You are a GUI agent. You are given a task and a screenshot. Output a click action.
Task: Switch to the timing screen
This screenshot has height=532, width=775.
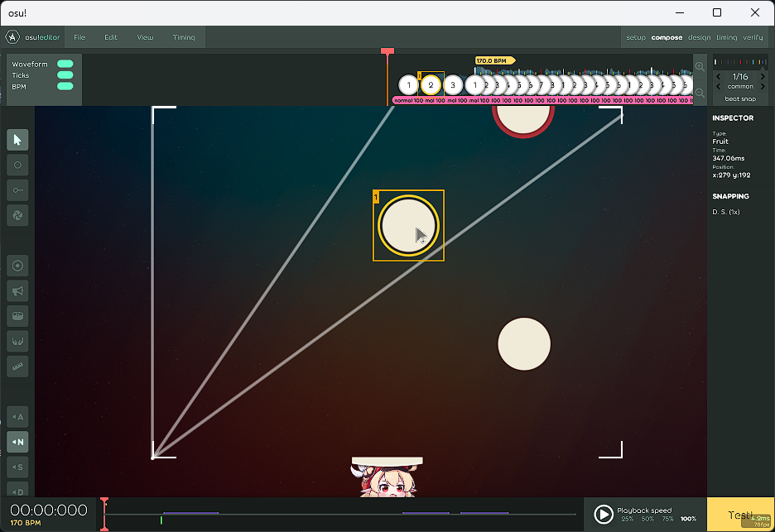point(727,37)
